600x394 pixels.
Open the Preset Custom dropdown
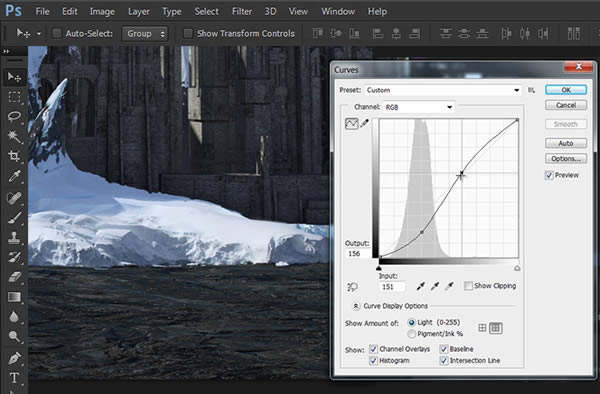click(x=443, y=90)
